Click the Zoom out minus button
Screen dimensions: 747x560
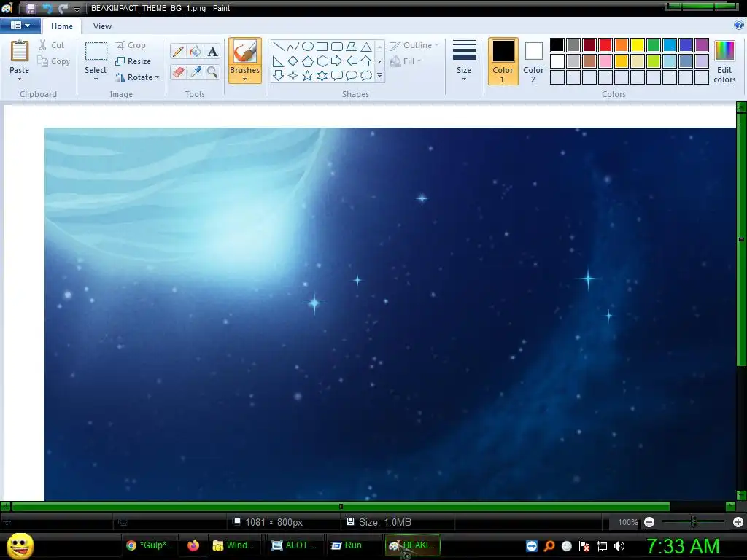pyautogui.click(x=649, y=522)
